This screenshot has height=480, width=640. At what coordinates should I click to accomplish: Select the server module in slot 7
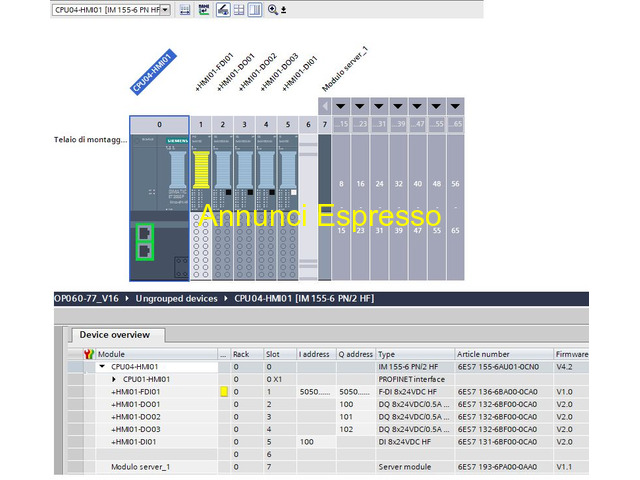tap(324, 207)
